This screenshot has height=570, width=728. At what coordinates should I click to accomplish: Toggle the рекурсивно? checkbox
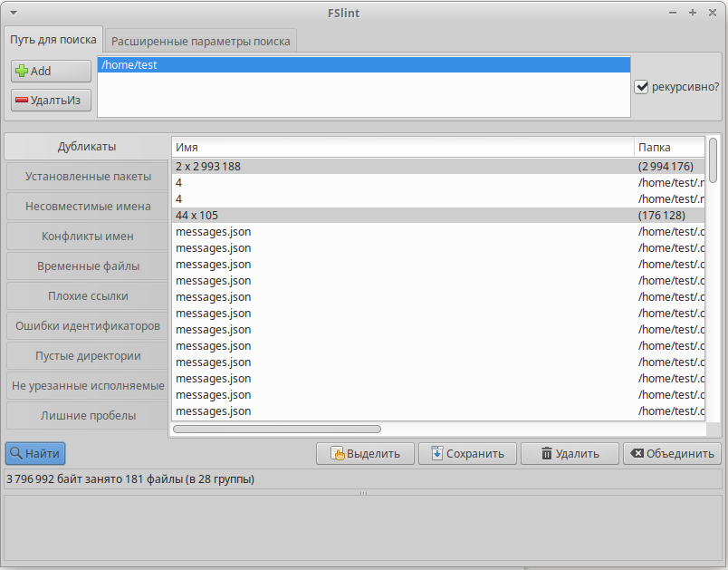[642, 87]
